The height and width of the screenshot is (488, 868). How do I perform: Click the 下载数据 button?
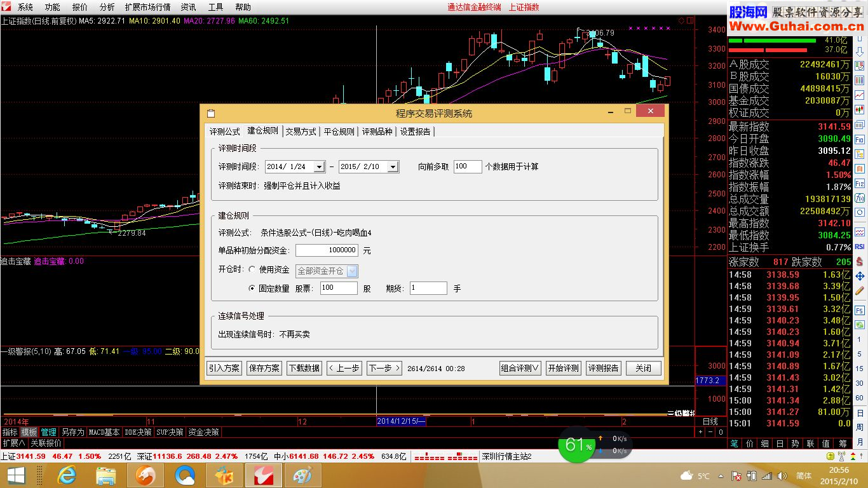304,368
